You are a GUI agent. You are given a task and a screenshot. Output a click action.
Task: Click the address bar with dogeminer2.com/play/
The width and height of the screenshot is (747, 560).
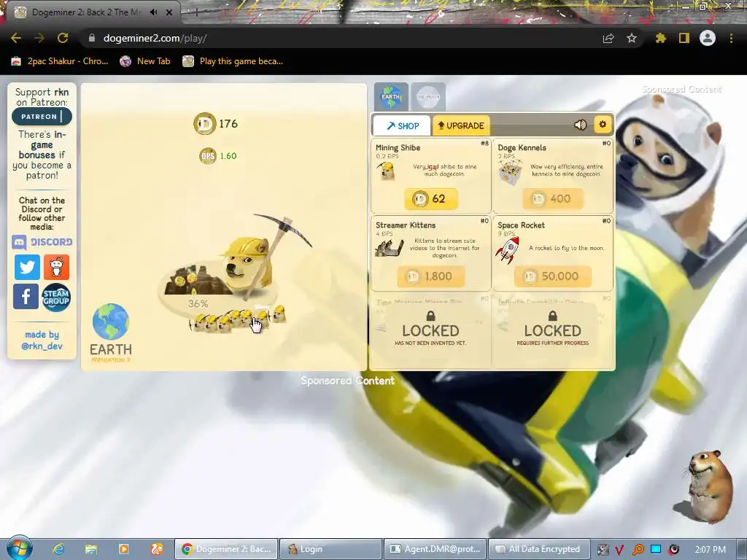155,38
